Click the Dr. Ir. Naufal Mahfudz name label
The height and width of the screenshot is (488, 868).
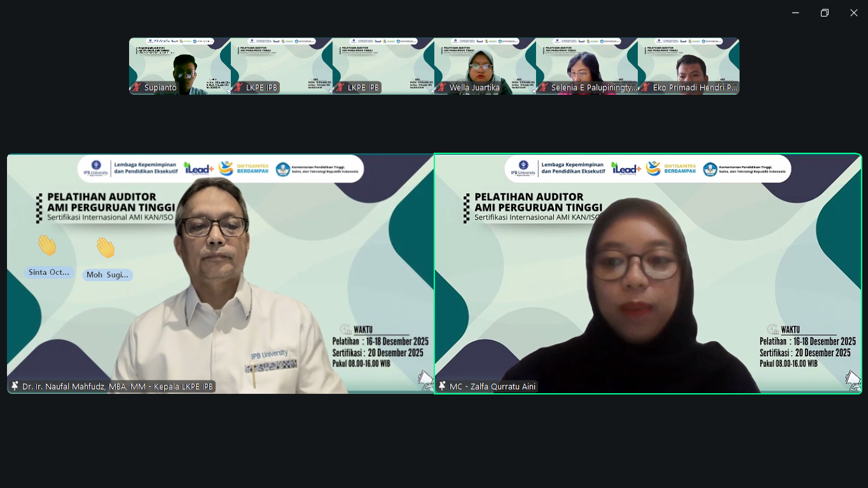click(x=117, y=387)
